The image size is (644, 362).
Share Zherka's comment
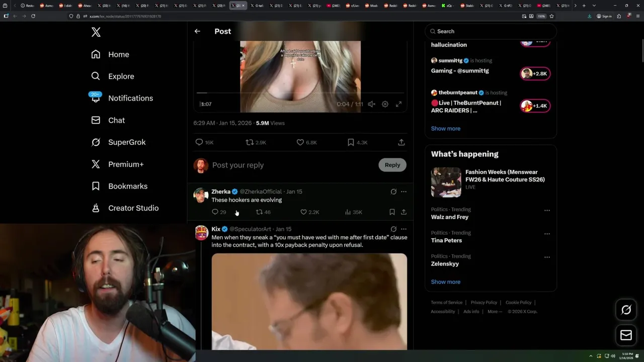coord(404,212)
